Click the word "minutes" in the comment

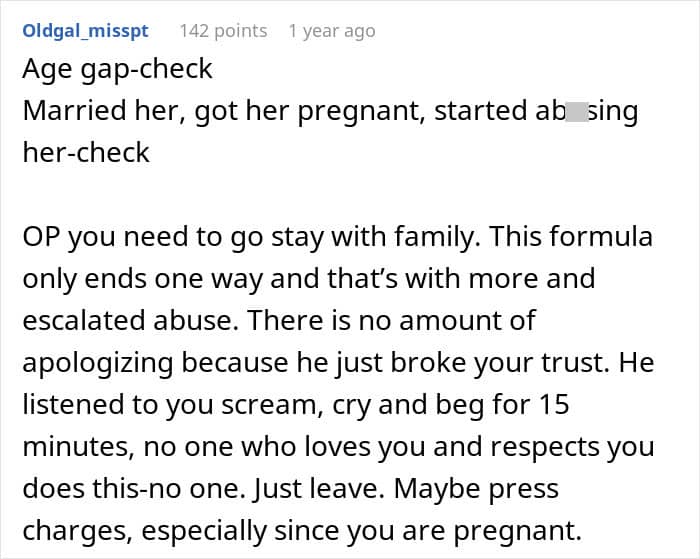(70, 448)
